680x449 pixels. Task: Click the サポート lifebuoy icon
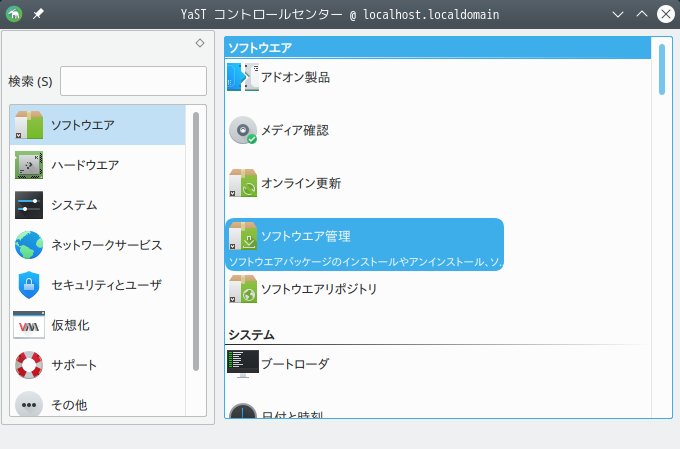click(x=29, y=365)
